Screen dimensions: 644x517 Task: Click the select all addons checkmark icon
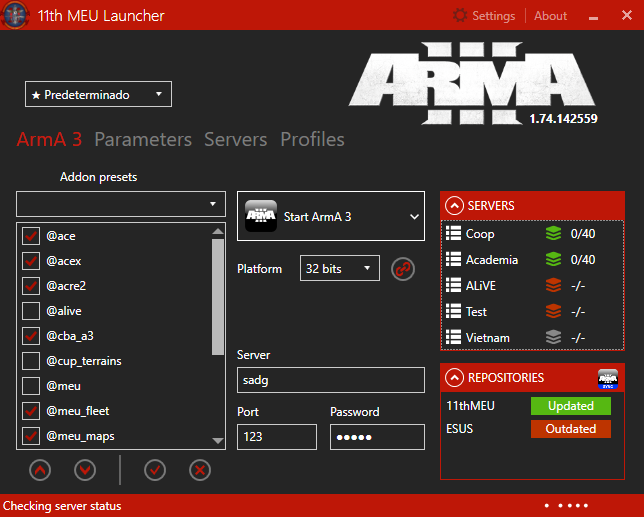click(x=155, y=470)
